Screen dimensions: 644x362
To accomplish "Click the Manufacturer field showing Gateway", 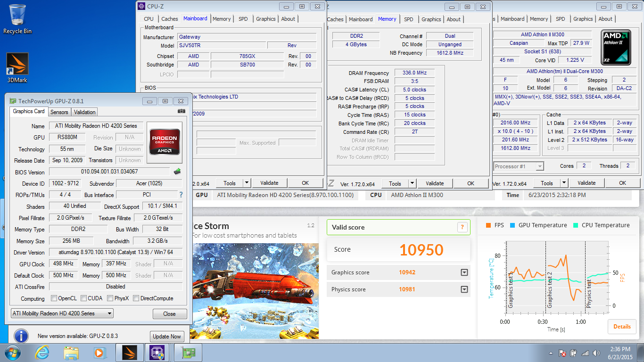I will point(247,37).
